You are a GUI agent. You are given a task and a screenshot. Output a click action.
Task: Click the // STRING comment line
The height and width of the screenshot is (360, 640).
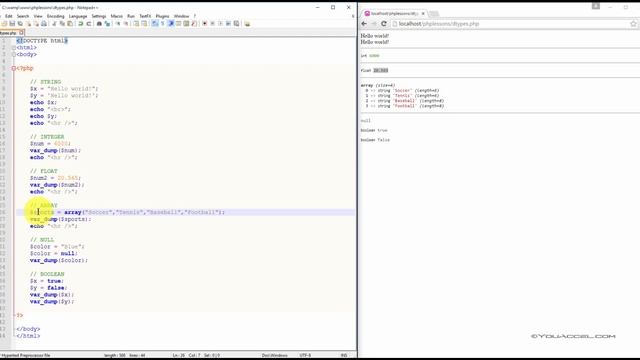point(45,82)
